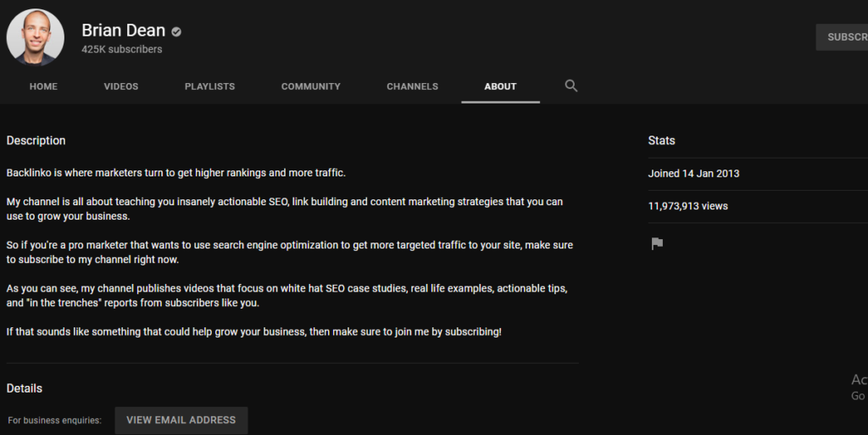Click Joined 14 Jan 2013 text
This screenshot has height=435, width=868.
[693, 173]
